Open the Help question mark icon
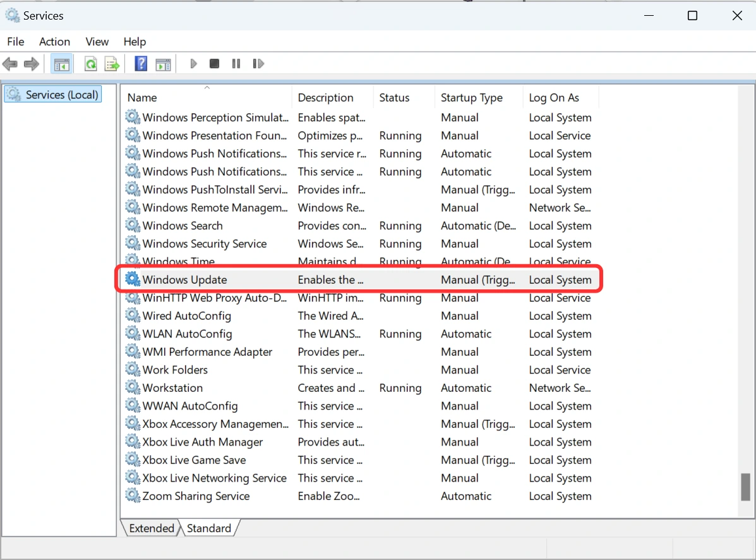 141,64
